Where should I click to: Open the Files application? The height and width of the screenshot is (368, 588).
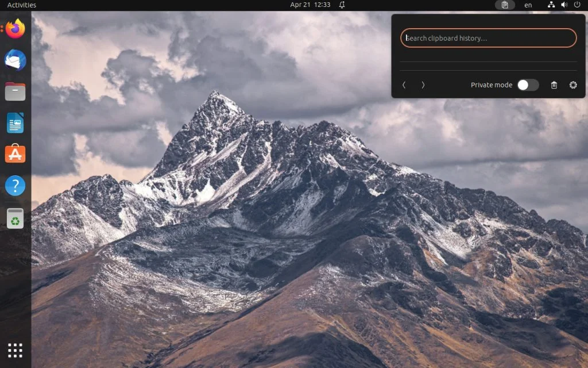pos(14,91)
